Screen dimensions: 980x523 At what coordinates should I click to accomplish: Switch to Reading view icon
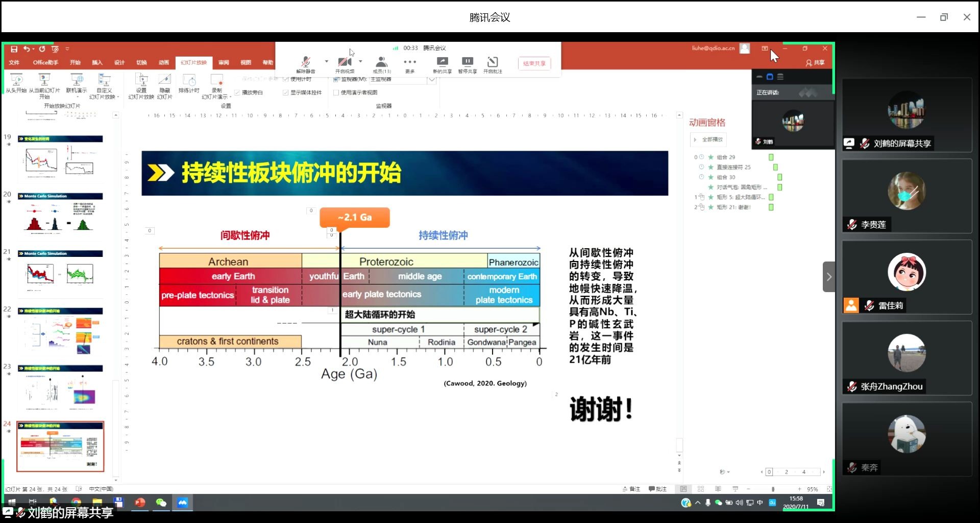click(x=718, y=489)
